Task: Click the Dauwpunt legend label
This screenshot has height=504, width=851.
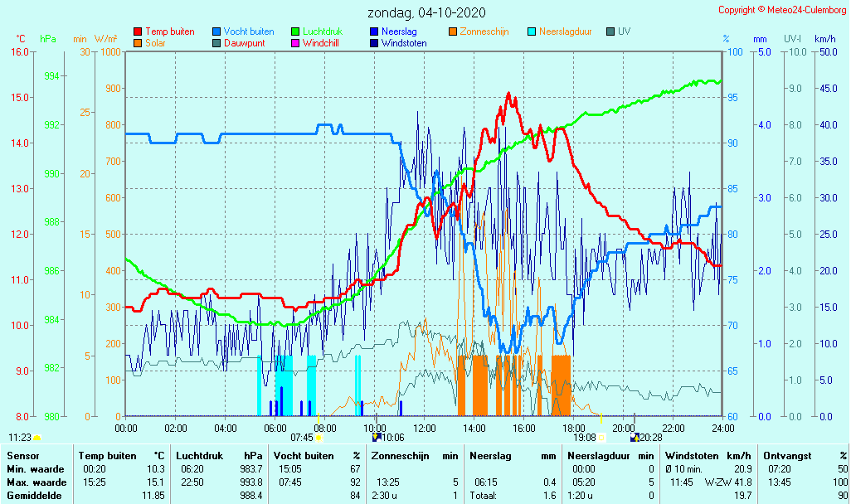Action: point(244,43)
